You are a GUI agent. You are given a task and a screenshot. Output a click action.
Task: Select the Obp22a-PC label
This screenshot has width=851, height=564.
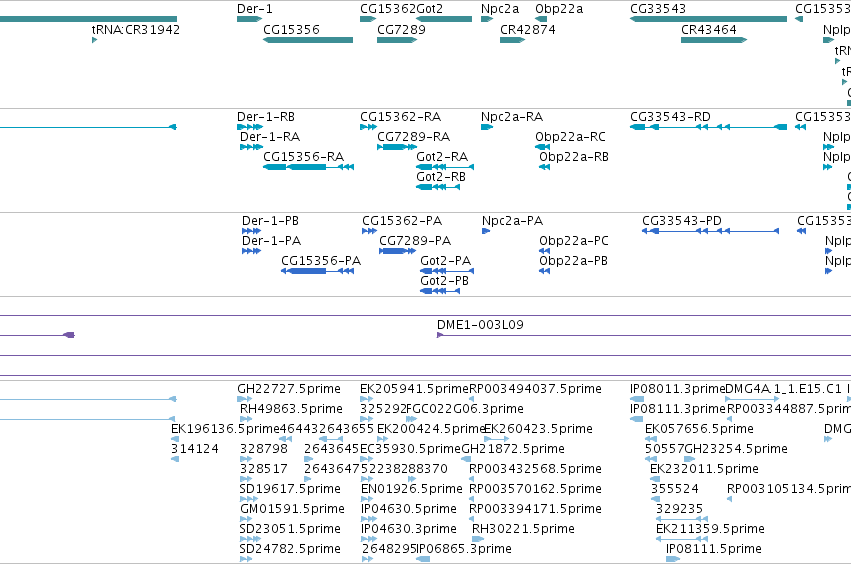coord(574,241)
